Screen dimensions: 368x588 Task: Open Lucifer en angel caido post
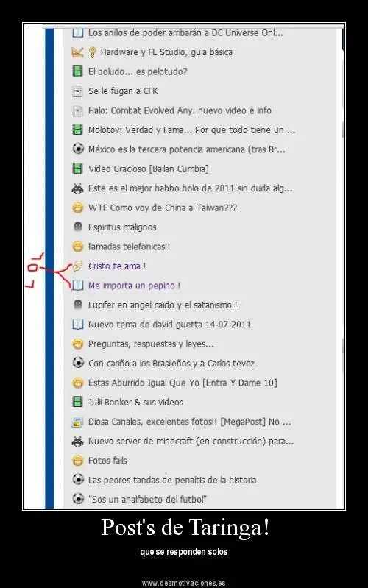163,305
